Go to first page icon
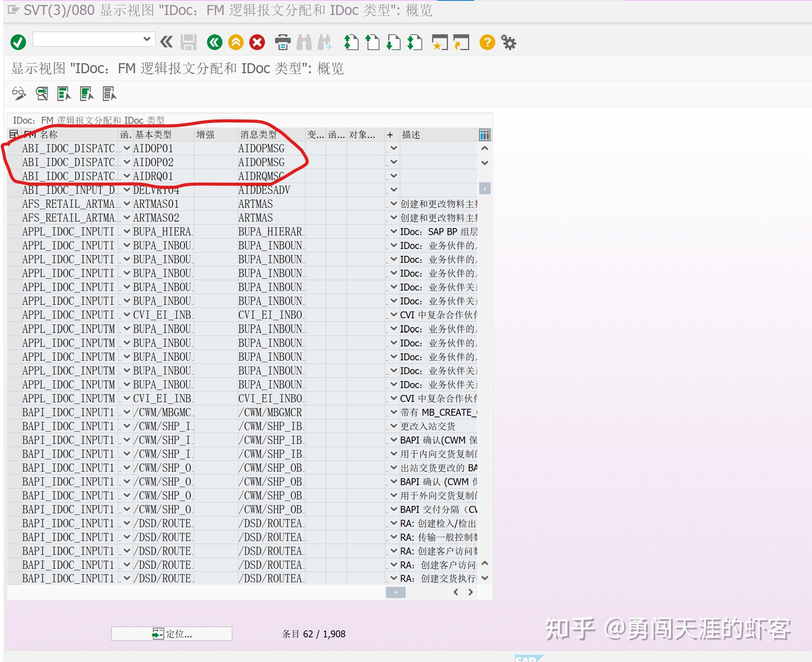 [x=351, y=42]
